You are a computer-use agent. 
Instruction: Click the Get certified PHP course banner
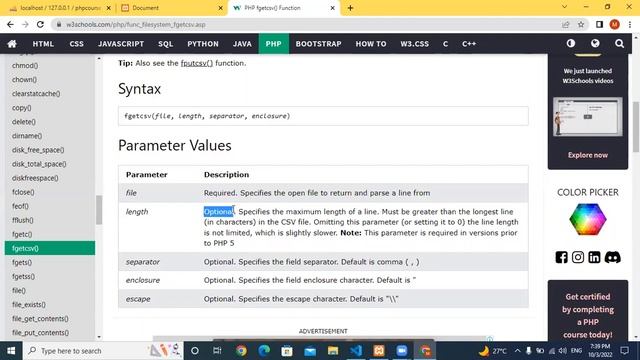tap(588, 311)
